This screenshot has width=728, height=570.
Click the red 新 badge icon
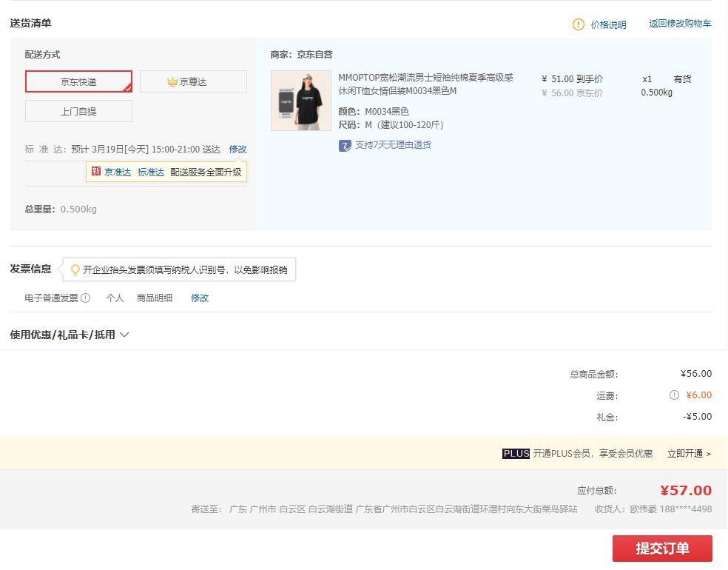(x=95, y=172)
